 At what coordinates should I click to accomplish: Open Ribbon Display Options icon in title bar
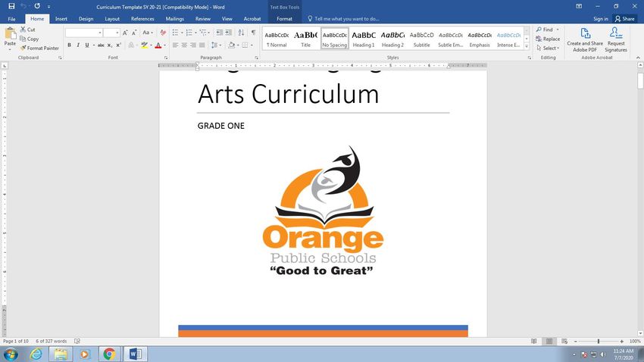click(x=579, y=6)
